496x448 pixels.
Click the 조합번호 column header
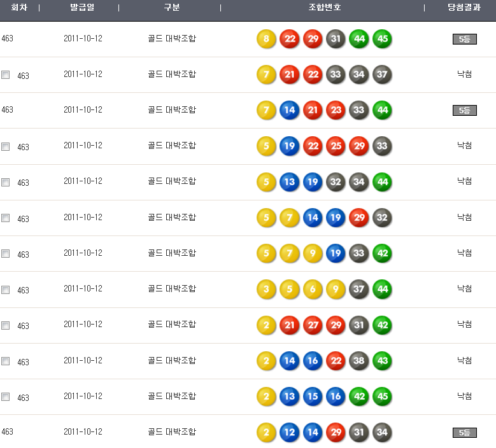(x=324, y=8)
